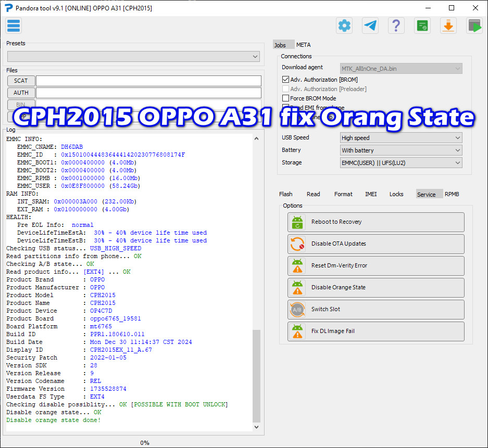This screenshot has width=488, height=448.
Task: Click the log value 'oppo6765_19581'
Action: click(116, 318)
